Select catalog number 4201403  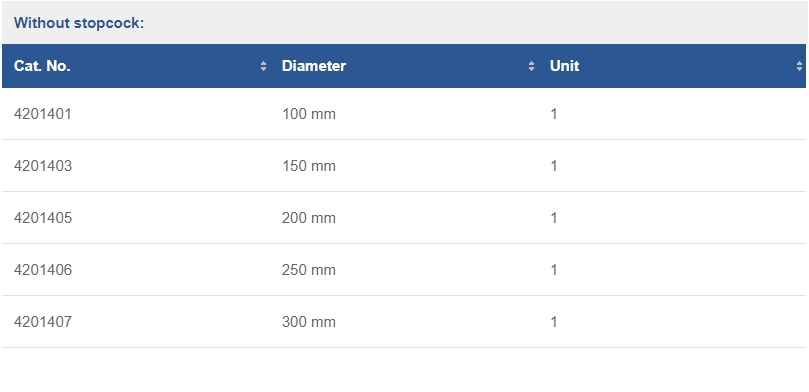[43, 166]
